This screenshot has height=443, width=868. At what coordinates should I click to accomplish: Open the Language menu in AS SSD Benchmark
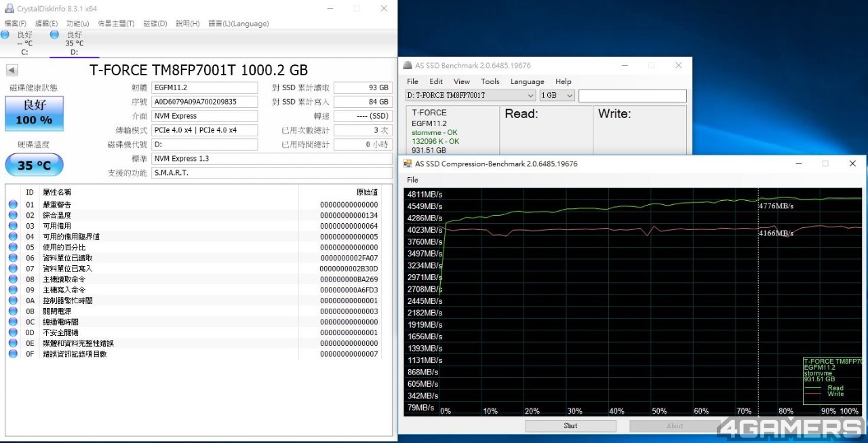pyautogui.click(x=528, y=81)
